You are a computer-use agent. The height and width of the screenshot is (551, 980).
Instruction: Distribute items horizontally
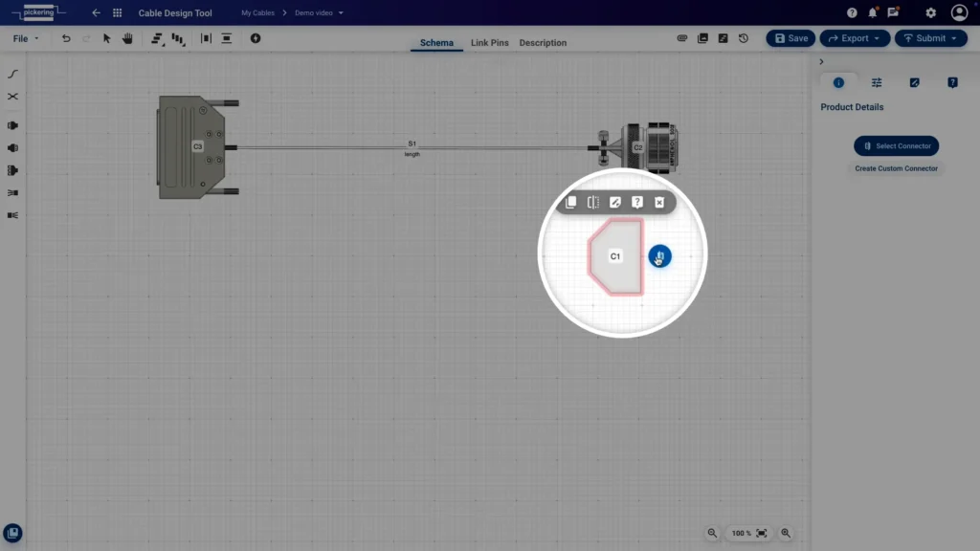pos(206,38)
